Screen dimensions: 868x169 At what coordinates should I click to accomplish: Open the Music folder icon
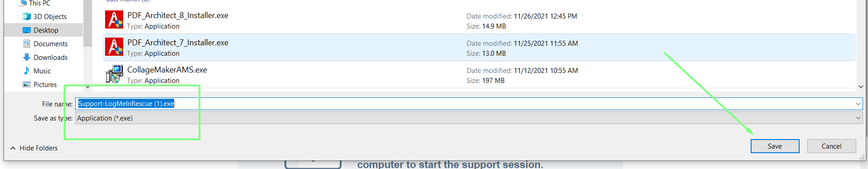point(27,71)
